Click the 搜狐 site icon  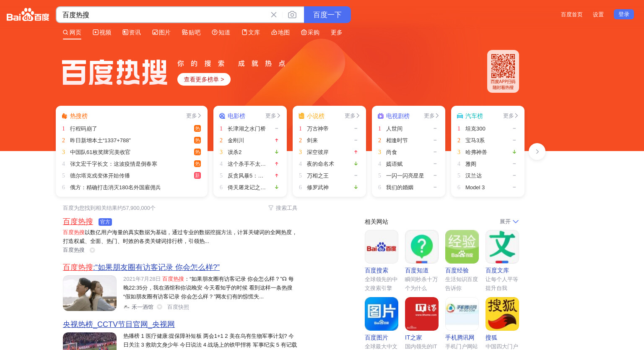[x=502, y=314]
